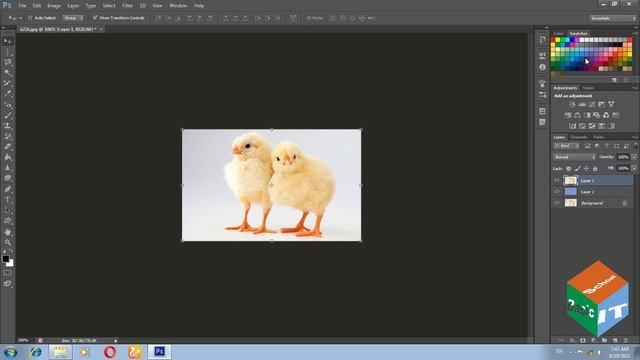Select the Hand tool
Viewport: 640px width, 360px height.
coord(8,232)
